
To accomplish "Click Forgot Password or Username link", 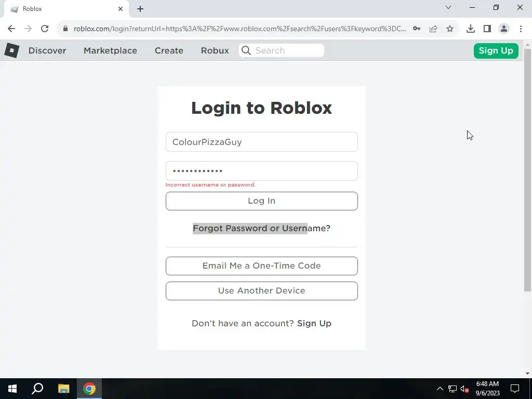I will click(x=262, y=229).
